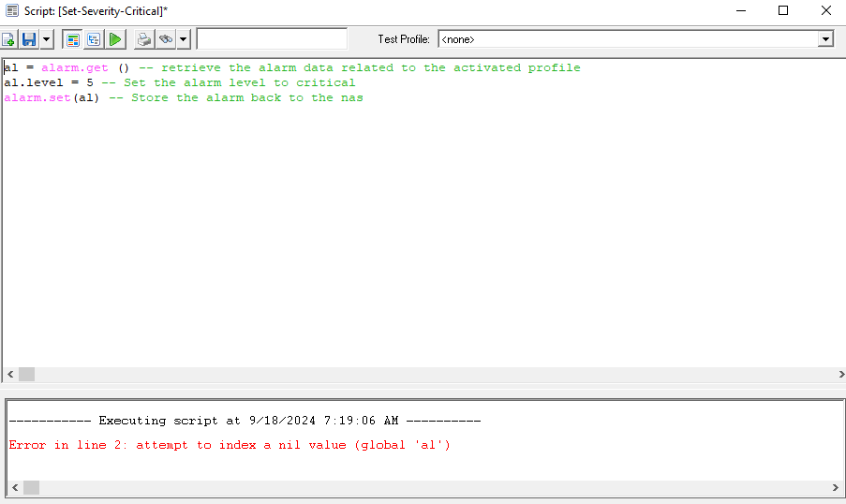This screenshot has height=504, width=846.
Task: Open the dropdown arrow beside Save
Action: (47, 39)
